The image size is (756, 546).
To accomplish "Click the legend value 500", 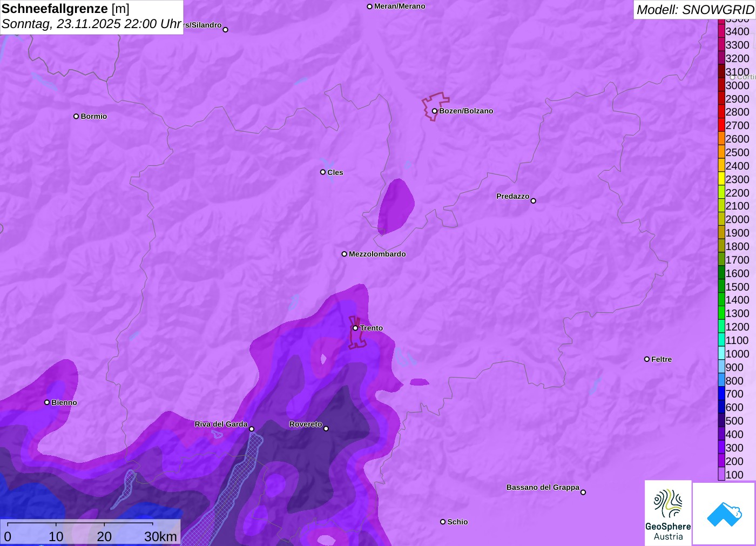I will click(x=734, y=421).
